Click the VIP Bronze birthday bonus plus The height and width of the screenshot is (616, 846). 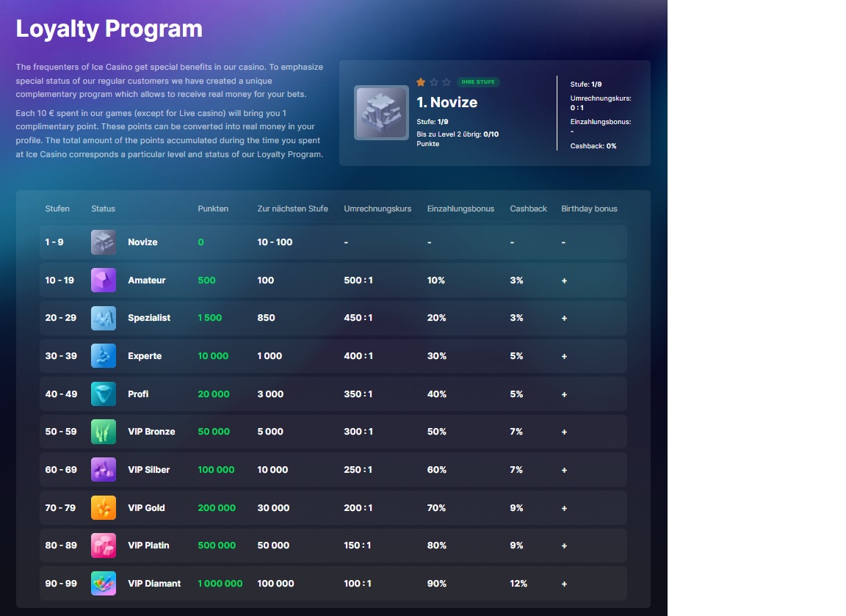(564, 432)
